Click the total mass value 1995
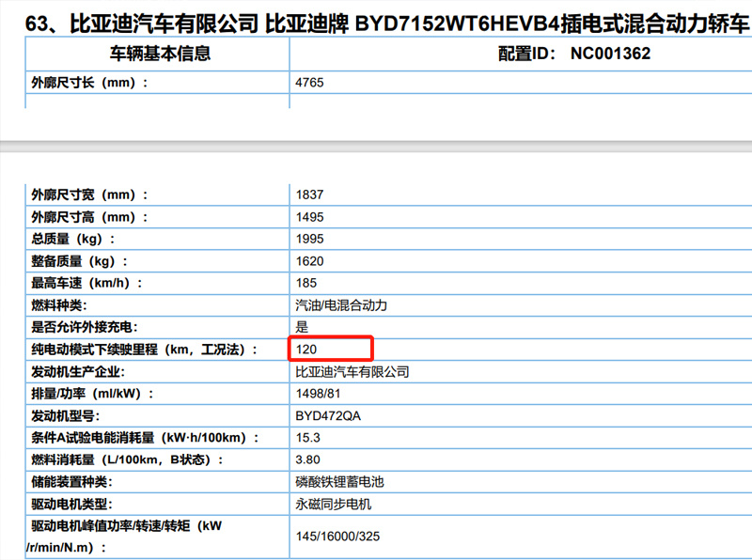Screen dimensions: 752x560 coord(309,239)
